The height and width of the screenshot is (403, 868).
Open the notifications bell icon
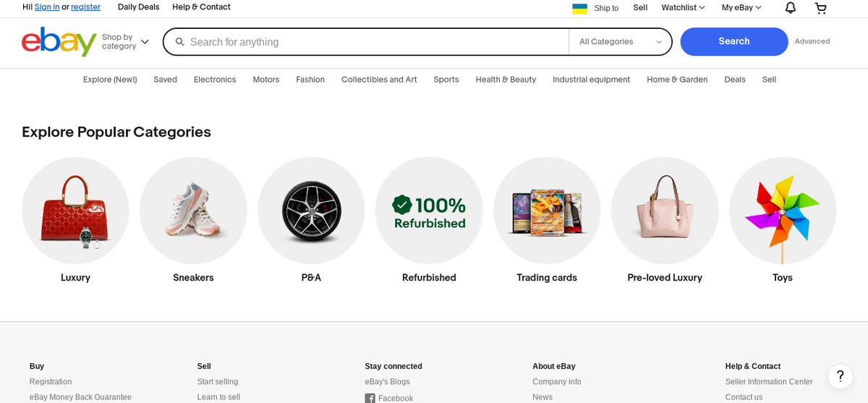tap(791, 7)
